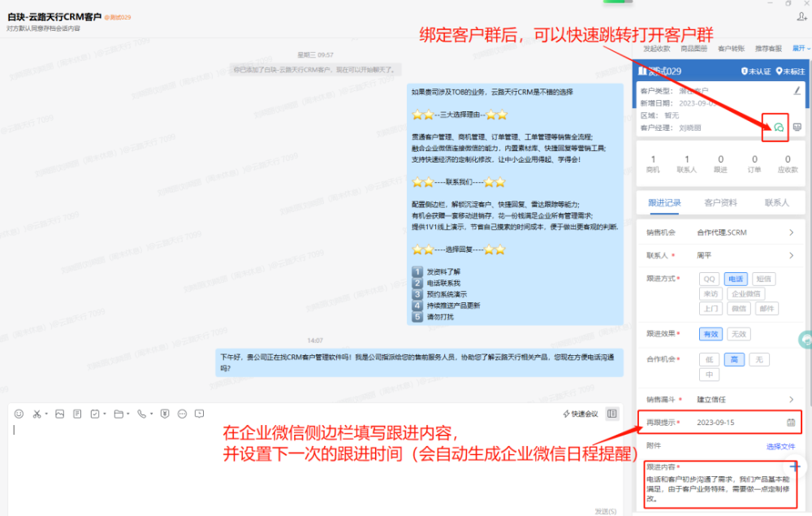Click the 未标注 location pin
The height and width of the screenshot is (516, 812).
pyautogui.click(x=790, y=71)
